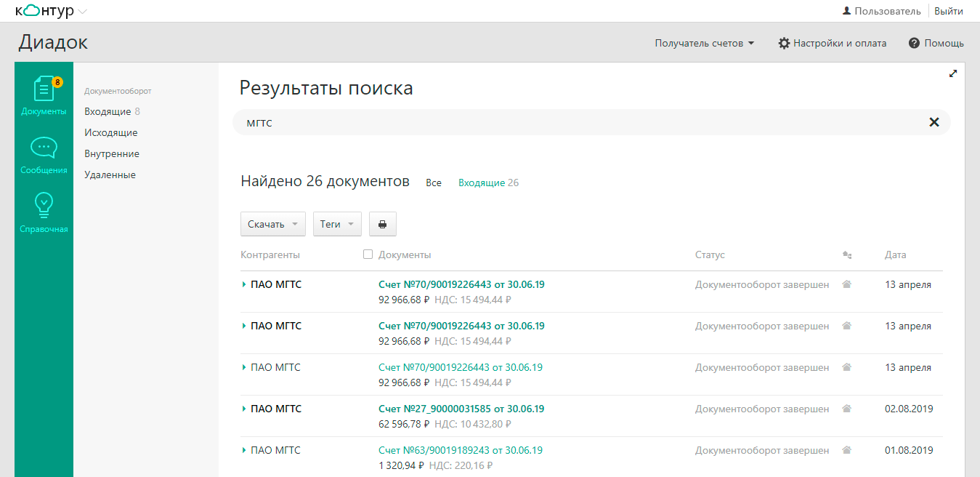Click house icon in 01.08.2019 row

point(846,450)
